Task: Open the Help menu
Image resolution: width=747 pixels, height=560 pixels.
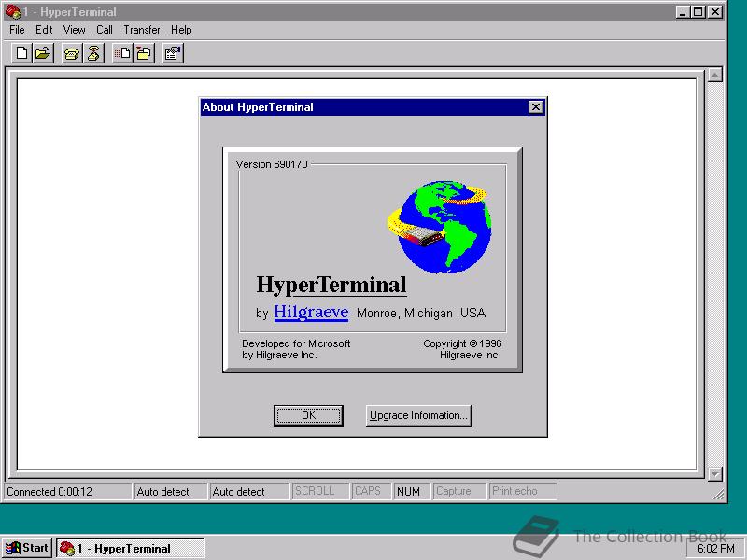Action: [x=181, y=30]
